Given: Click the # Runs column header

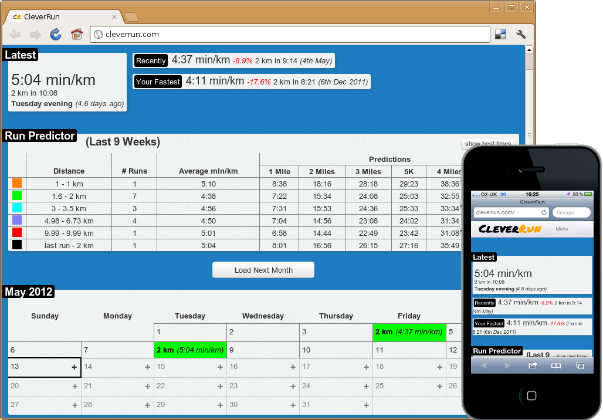Looking at the screenshot, I should coord(134,171).
